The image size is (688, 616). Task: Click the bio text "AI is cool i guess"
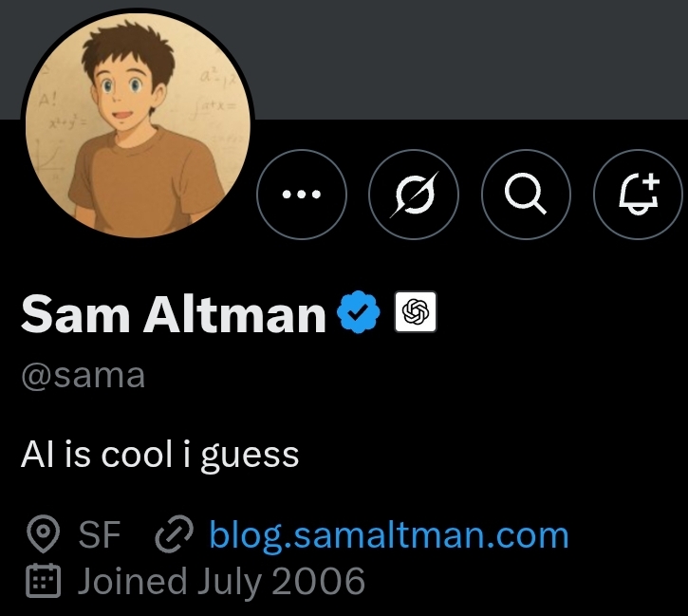tap(159, 455)
